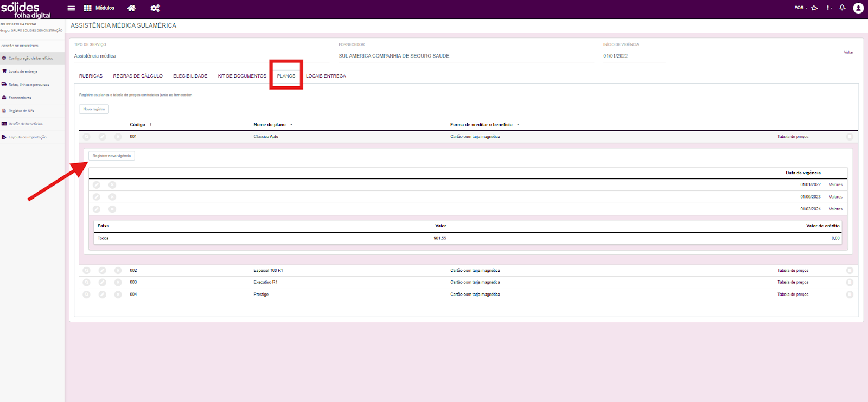Image resolution: width=868 pixels, height=402 pixels.
Task: Toggle the selection circle for plan 004
Action: click(x=850, y=295)
